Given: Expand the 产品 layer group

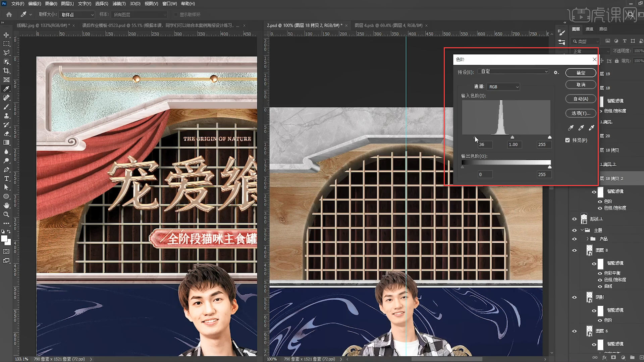Looking at the screenshot, I should pyautogui.click(x=587, y=239).
